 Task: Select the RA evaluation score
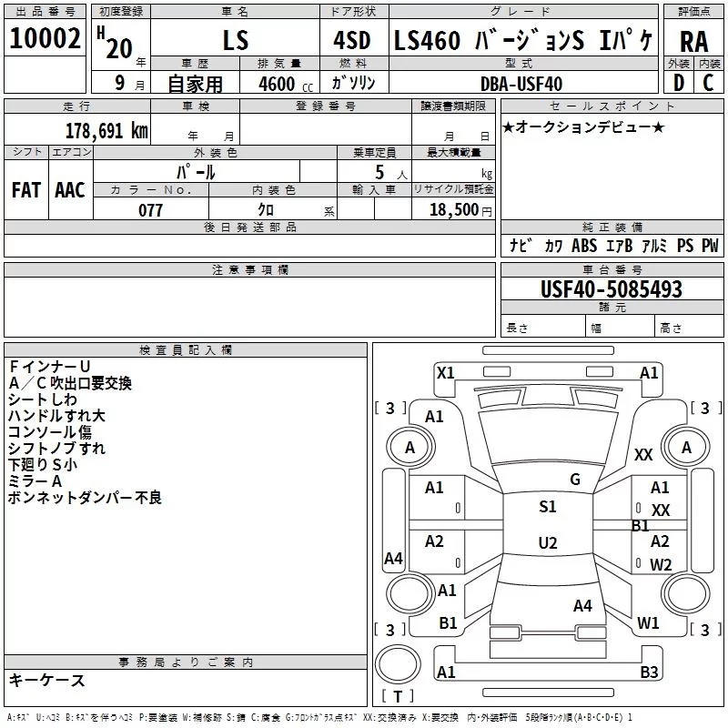pos(694,42)
